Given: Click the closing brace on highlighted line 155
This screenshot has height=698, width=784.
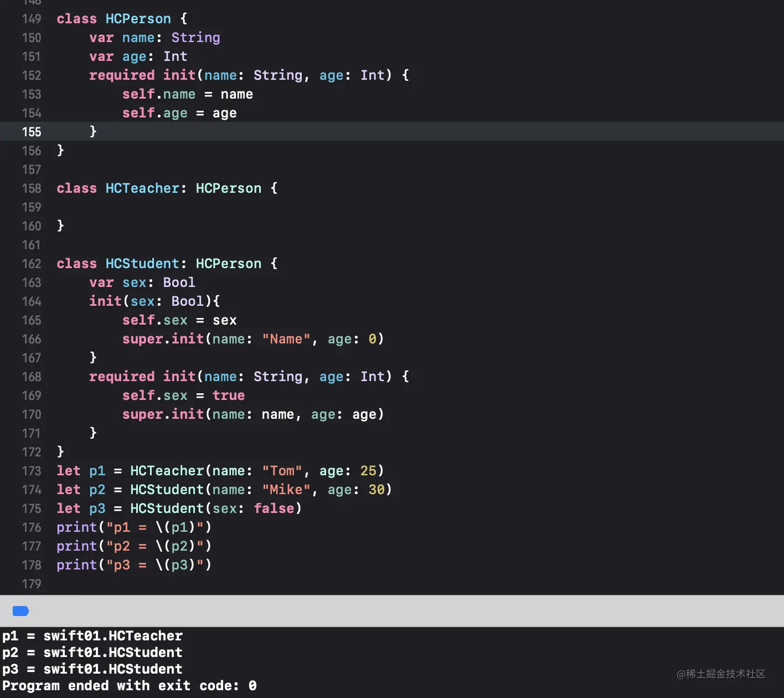Looking at the screenshot, I should (93, 132).
